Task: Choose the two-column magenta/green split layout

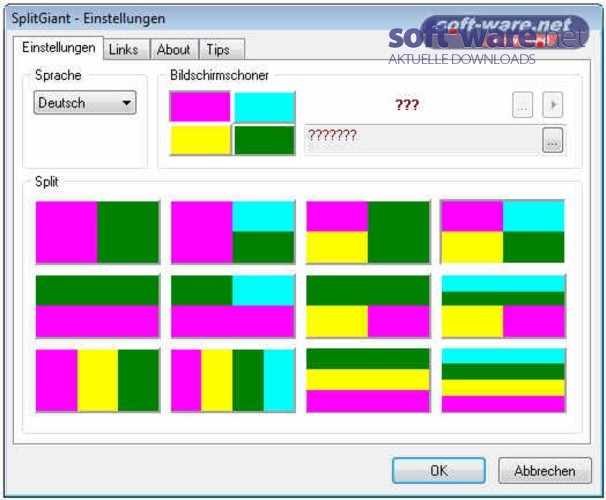Action: click(x=97, y=232)
